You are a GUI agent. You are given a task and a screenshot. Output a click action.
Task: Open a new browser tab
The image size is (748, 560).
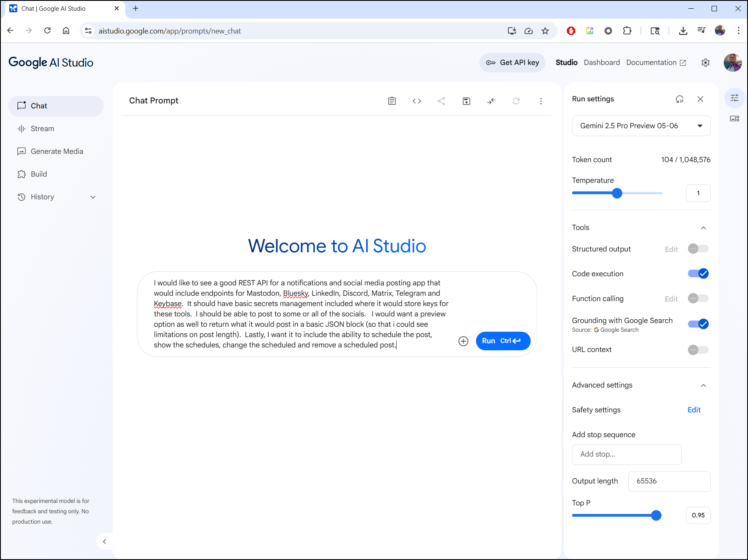tap(135, 8)
